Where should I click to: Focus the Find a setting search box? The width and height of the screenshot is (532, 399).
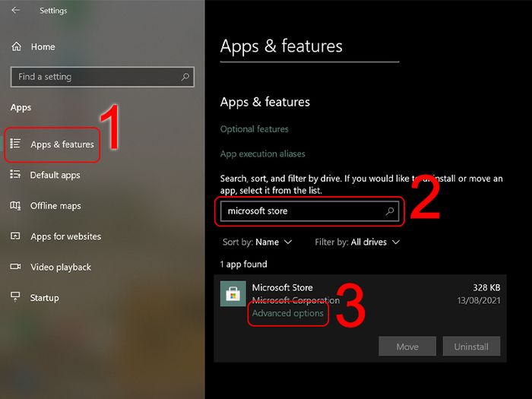[103, 77]
